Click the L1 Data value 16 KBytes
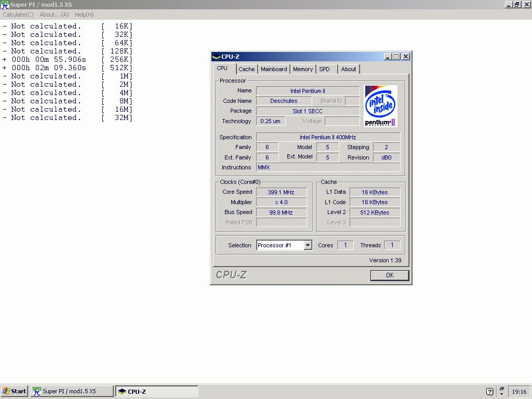532x399 pixels. pyautogui.click(x=375, y=192)
